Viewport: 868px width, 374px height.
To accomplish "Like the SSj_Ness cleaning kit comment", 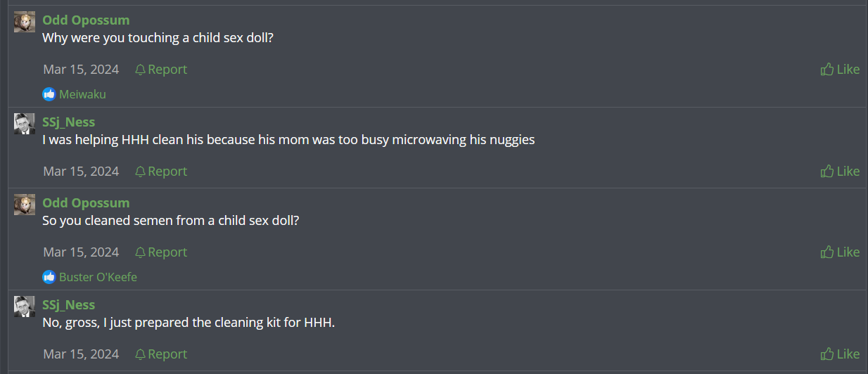I will [840, 354].
